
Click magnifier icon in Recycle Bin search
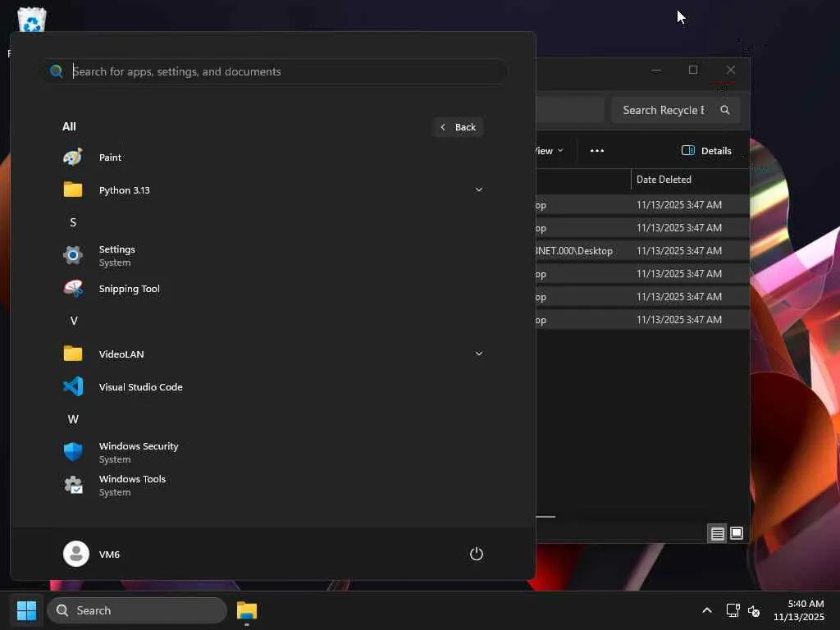(x=725, y=110)
